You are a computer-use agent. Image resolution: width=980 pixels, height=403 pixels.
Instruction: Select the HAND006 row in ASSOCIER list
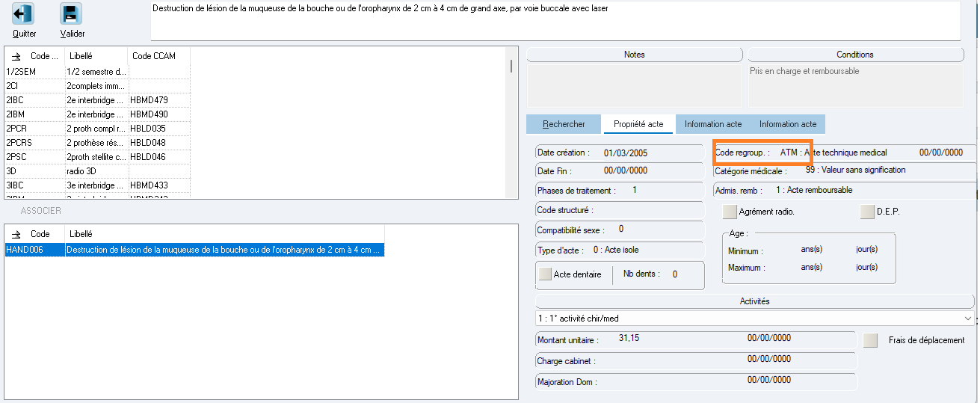(x=194, y=250)
